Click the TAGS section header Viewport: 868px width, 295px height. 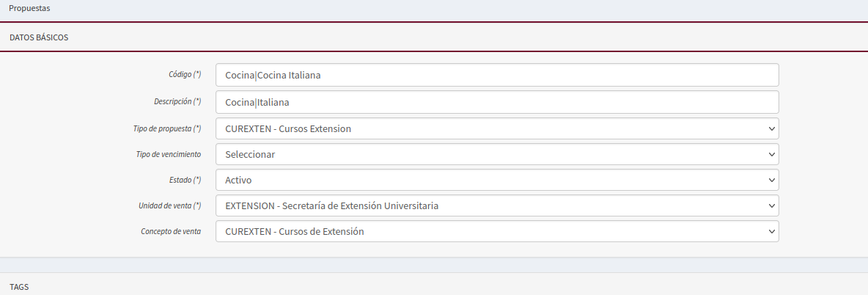(19, 287)
